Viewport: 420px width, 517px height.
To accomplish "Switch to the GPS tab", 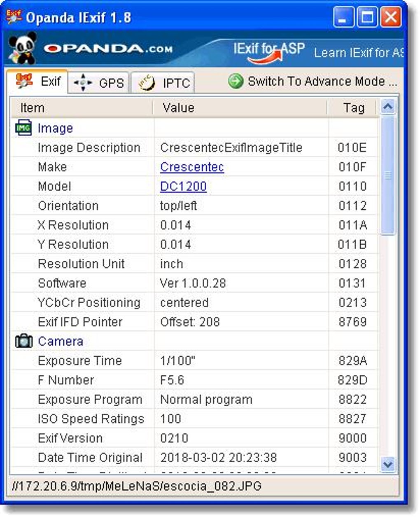I will (98, 83).
